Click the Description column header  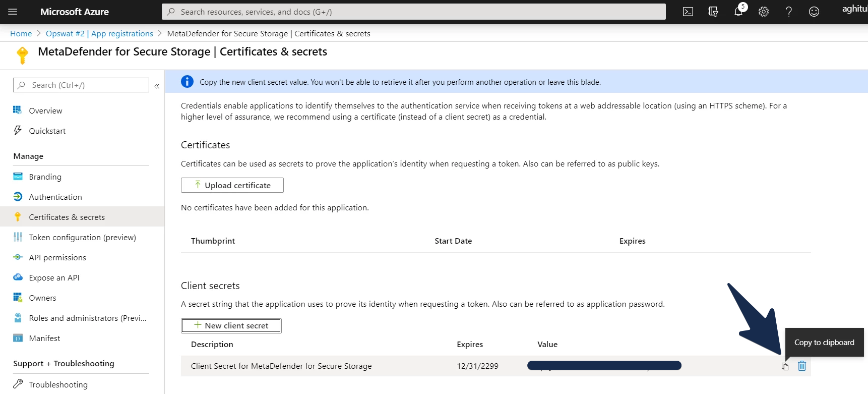(x=212, y=344)
